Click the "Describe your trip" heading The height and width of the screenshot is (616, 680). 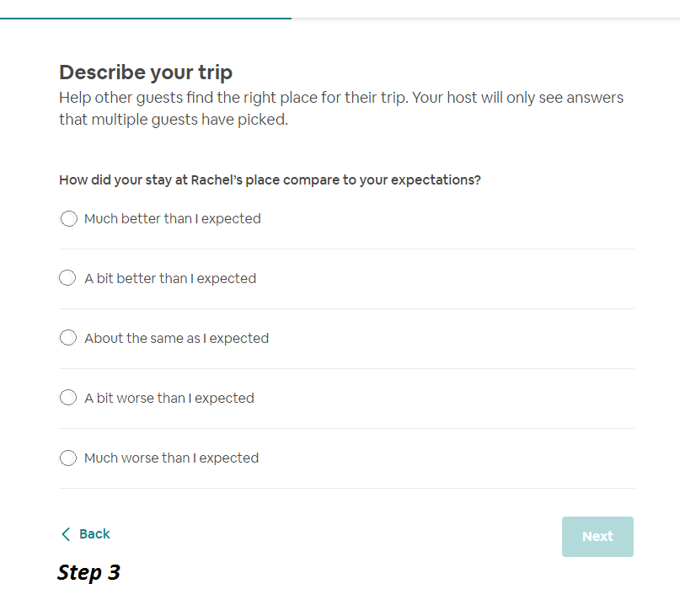click(x=146, y=72)
